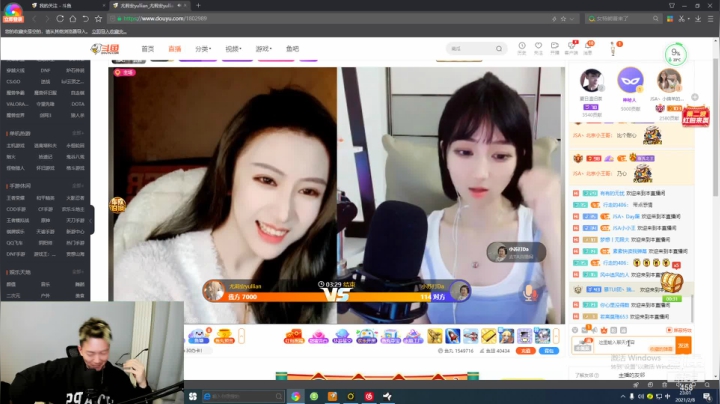Click the search magnifier in Douyu header
Viewport: 720px width, 404px height.
[x=499, y=49]
